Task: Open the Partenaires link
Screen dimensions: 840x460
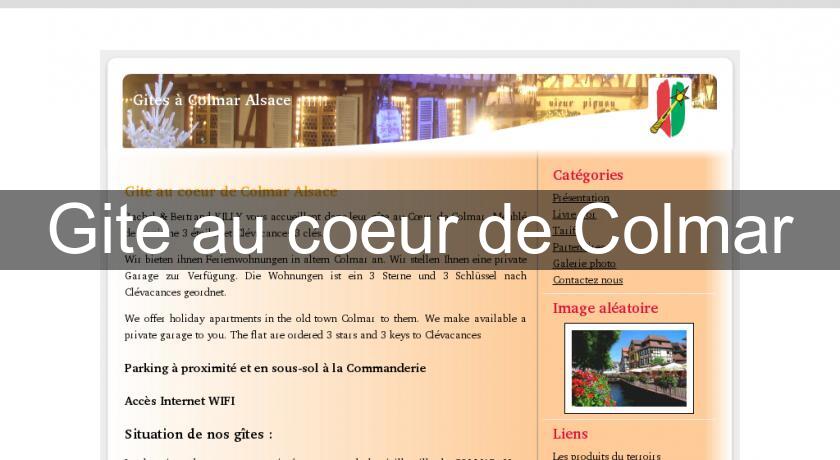Action: tap(578, 247)
